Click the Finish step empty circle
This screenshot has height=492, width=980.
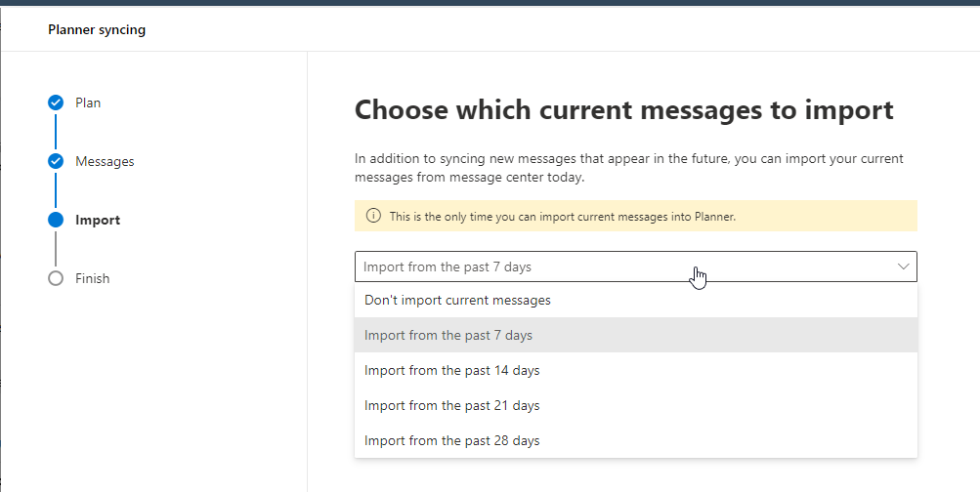pos(56,278)
